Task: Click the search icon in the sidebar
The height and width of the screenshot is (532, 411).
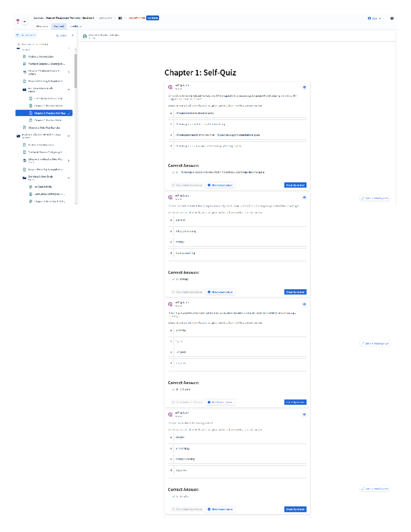Action: click(x=57, y=35)
